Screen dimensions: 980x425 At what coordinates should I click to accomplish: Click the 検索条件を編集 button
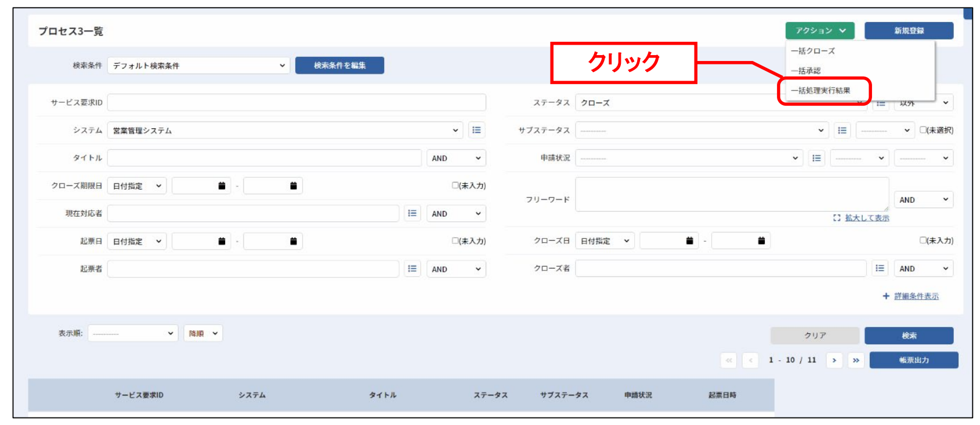(339, 66)
